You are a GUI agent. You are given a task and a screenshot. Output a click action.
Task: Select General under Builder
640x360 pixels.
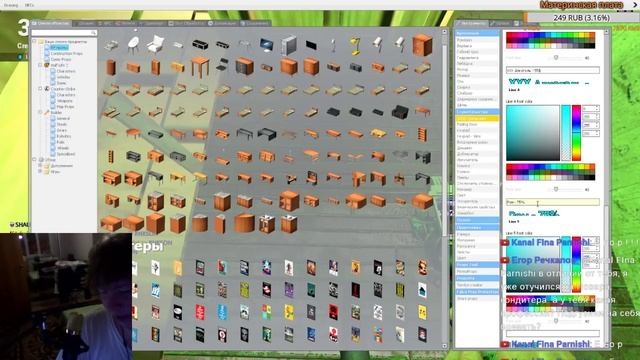[63, 118]
